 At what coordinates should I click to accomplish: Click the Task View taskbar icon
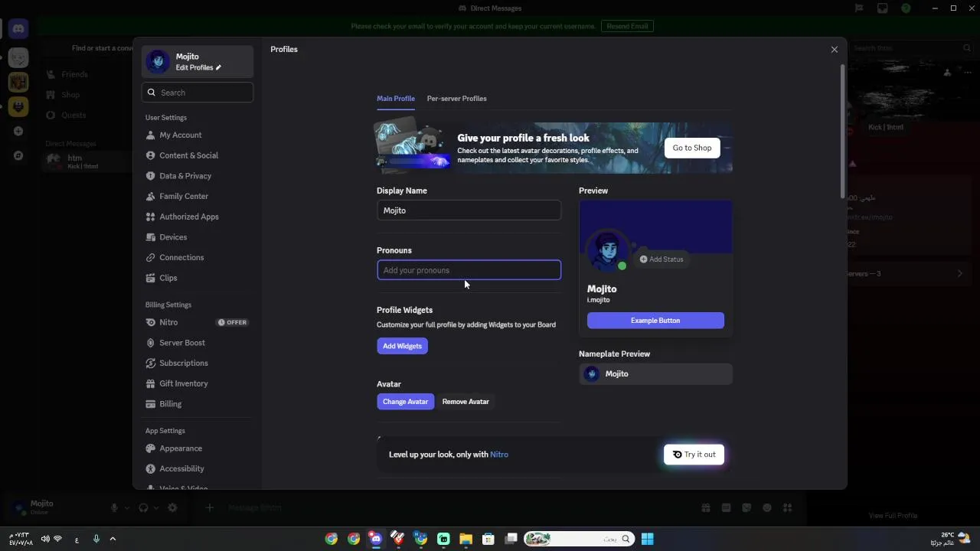pos(511,539)
